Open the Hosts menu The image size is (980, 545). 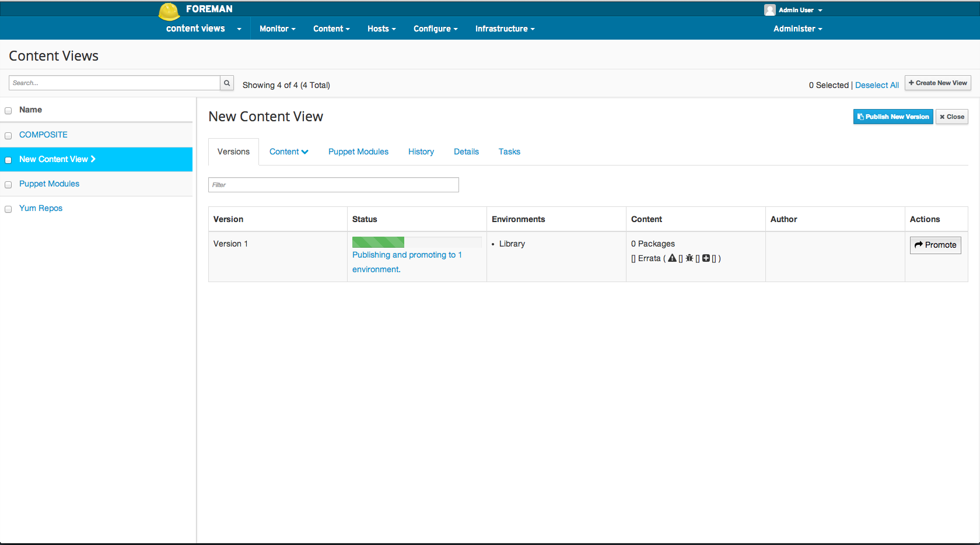pyautogui.click(x=381, y=29)
